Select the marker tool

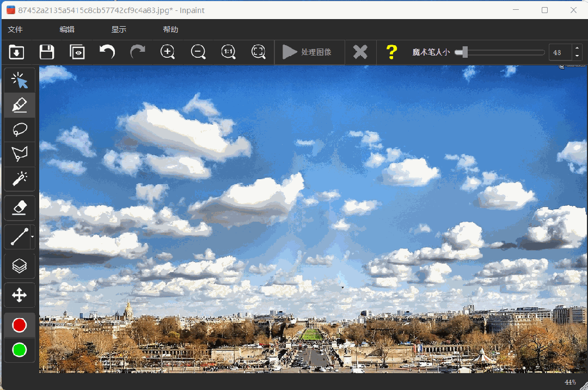[x=20, y=105]
